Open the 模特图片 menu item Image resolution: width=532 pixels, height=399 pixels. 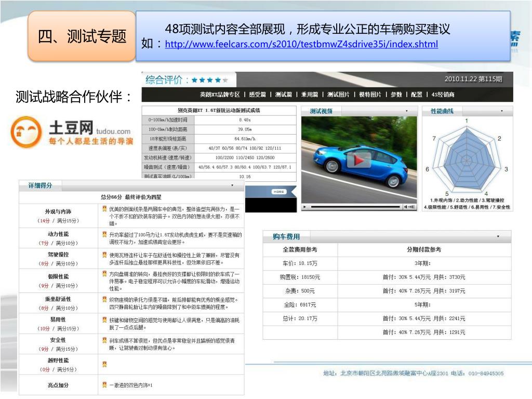(x=370, y=95)
